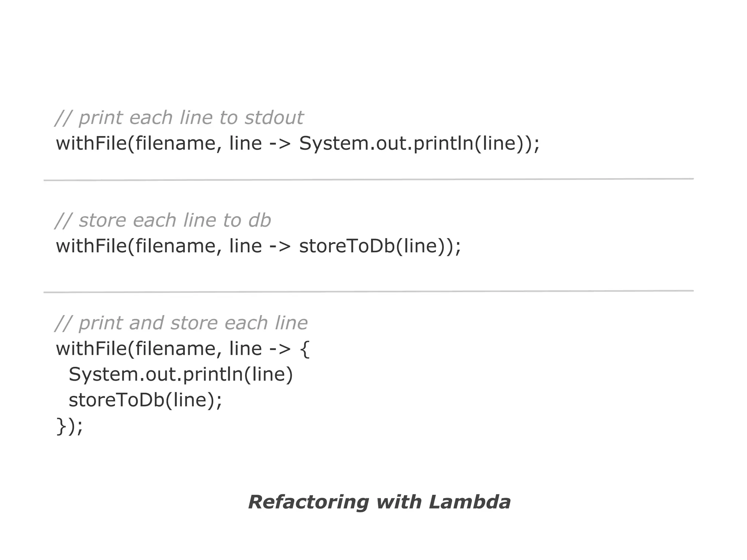747x560 pixels.
Task: Click 'storeToDb(line));' on the single-line call
Action: [x=380, y=246]
